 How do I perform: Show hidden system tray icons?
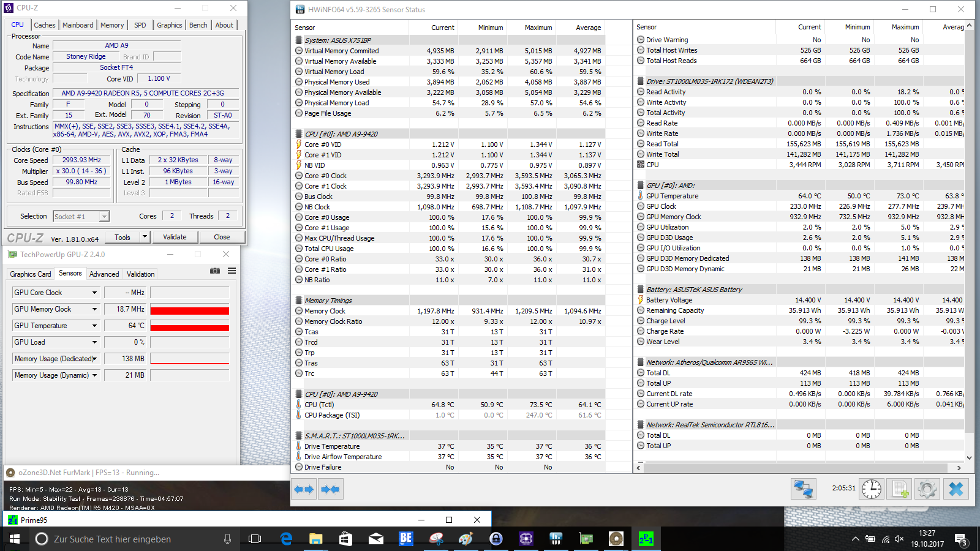pos(855,539)
